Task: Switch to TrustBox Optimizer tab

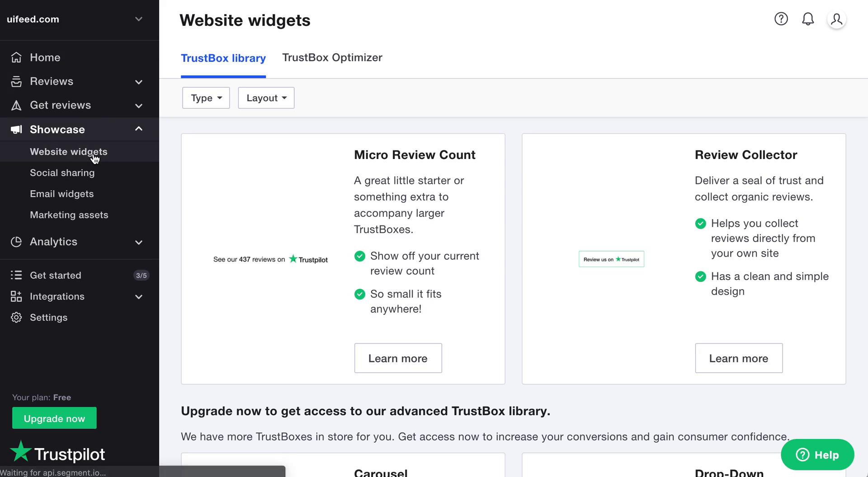Action: click(332, 58)
